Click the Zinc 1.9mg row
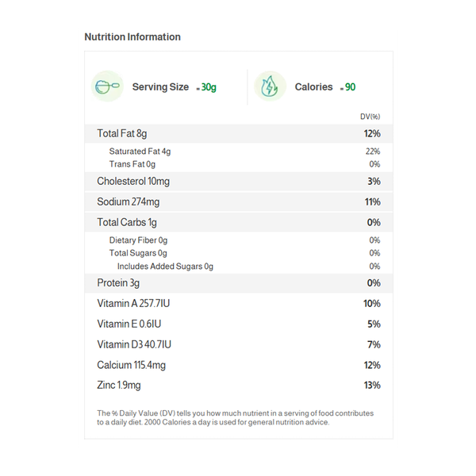This screenshot has height=476, width=476. pyautogui.click(x=119, y=386)
